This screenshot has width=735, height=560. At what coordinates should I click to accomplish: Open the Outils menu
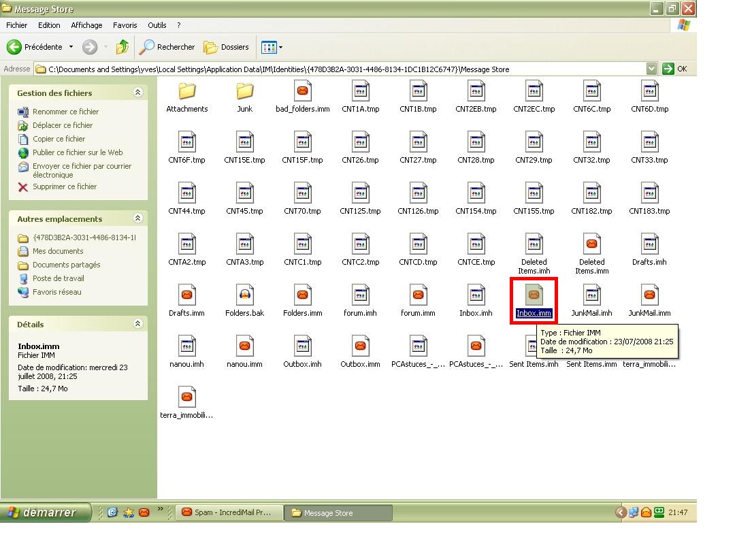(x=157, y=25)
